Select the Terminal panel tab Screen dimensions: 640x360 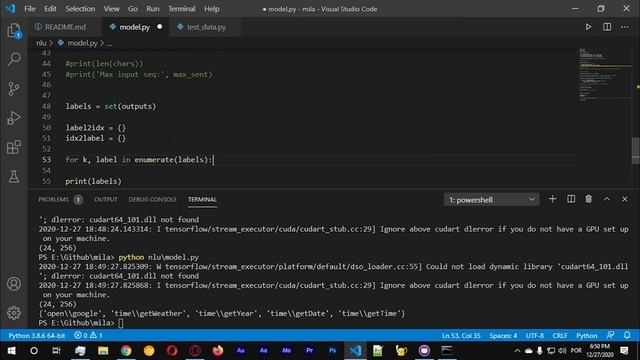202,200
